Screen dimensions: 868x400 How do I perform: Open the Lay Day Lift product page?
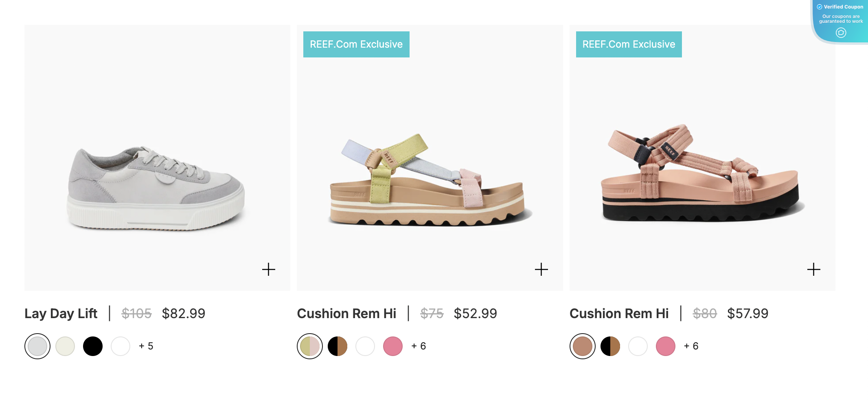[x=61, y=313]
